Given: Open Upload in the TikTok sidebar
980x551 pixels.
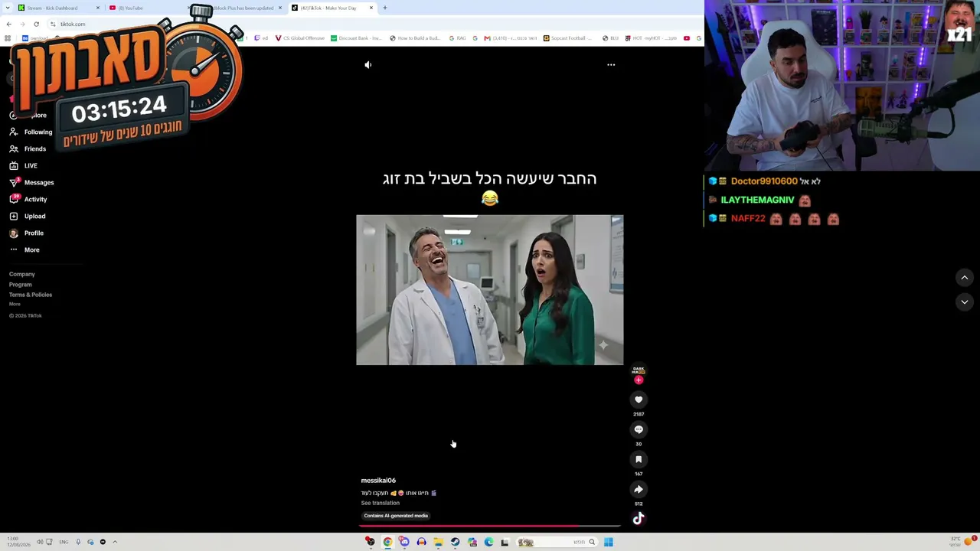Looking at the screenshot, I should tap(34, 216).
